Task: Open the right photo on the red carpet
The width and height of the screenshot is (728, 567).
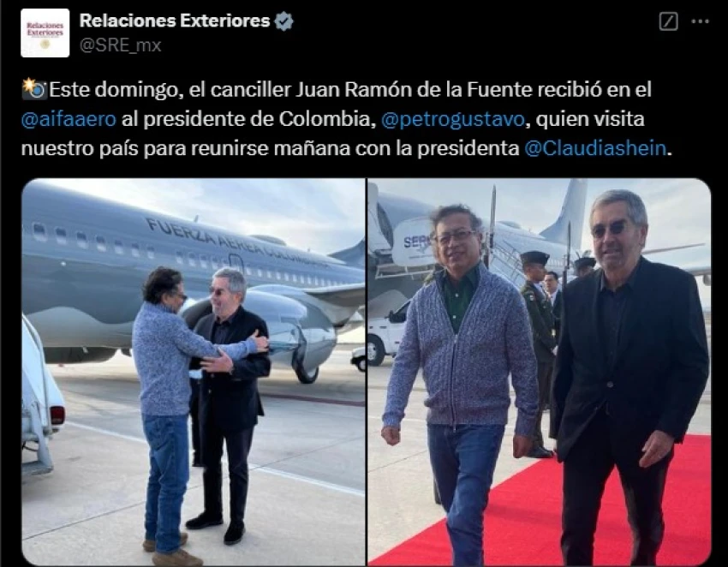Action: pyautogui.click(x=539, y=372)
